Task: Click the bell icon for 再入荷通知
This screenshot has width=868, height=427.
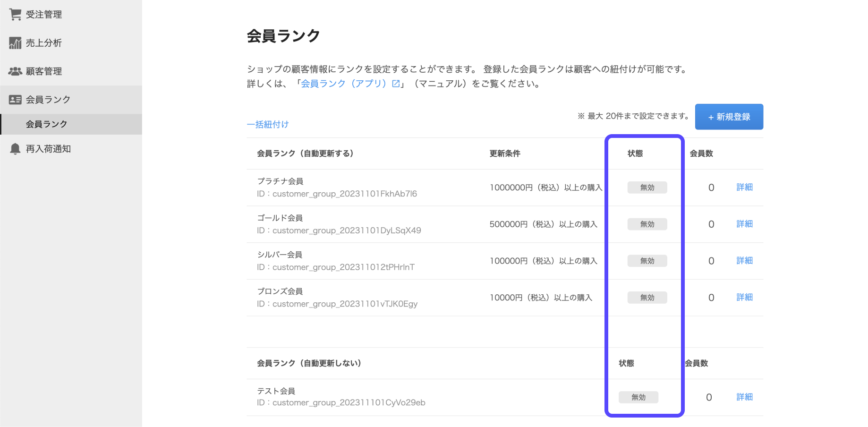Action: click(15, 149)
